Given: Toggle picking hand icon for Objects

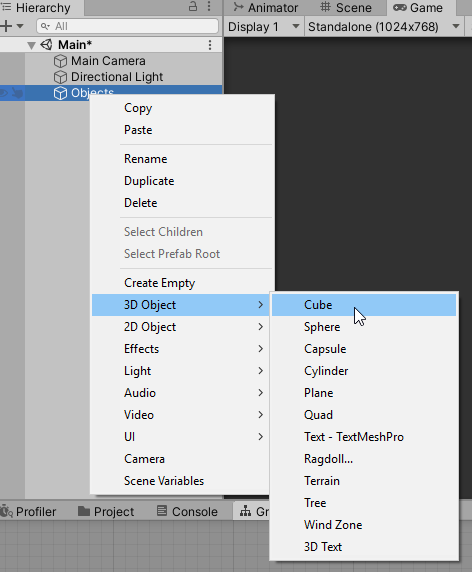Looking at the screenshot, I should tap(17, 93).
